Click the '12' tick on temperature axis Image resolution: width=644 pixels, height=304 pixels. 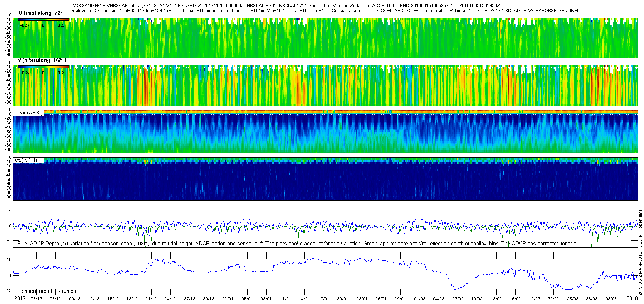click(9, 291)
